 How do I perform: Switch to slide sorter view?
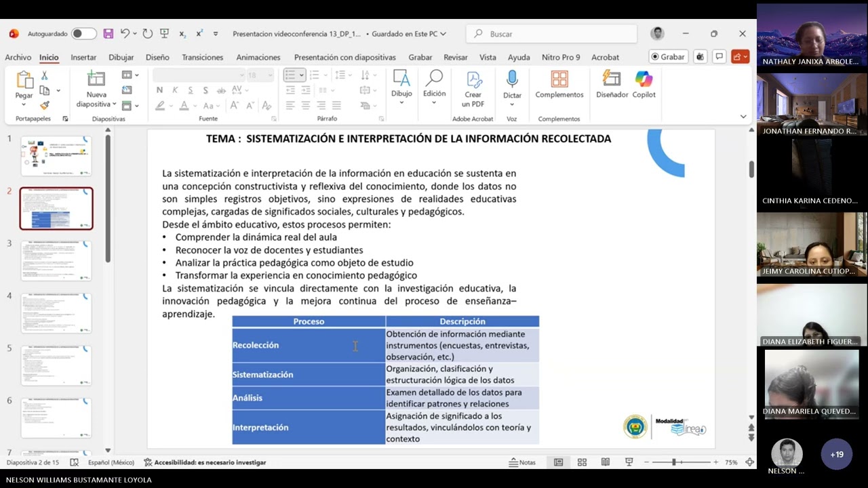coord(582,462)
